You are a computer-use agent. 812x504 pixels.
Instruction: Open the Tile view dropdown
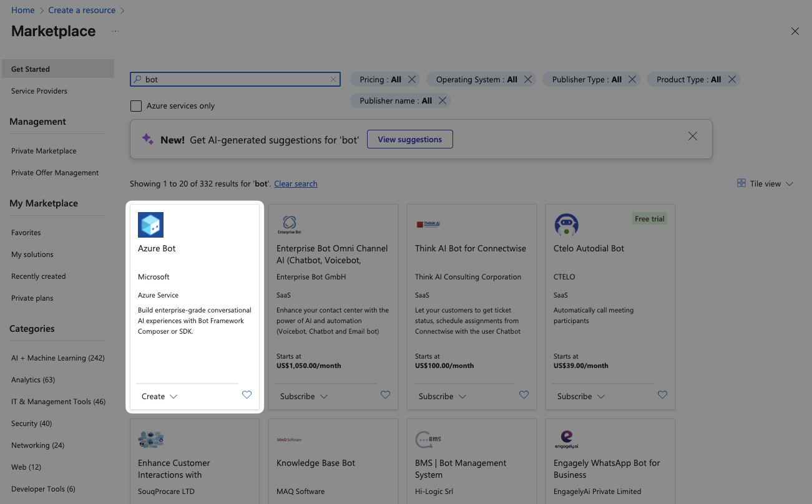(x=765, y=183)
